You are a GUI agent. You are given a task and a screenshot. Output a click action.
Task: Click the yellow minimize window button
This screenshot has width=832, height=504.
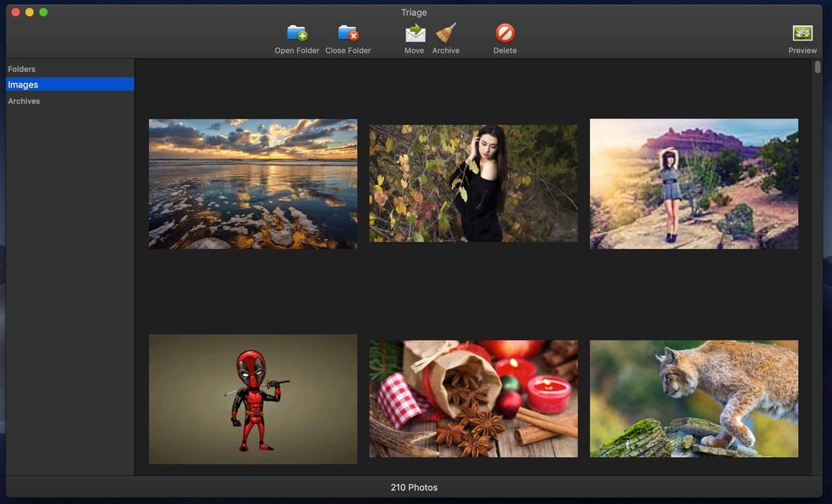point(29,12)
